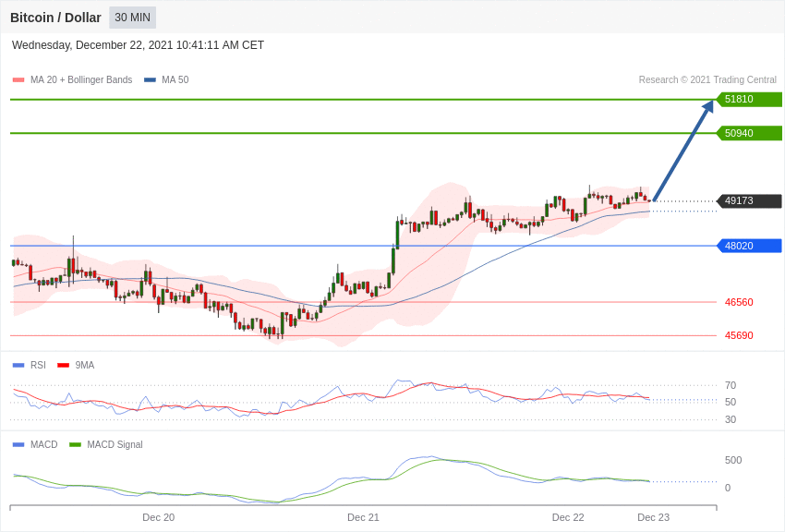Click the 30 MIN timeframe badge
The width and height of the screenshot is (785, 532).
133,18
